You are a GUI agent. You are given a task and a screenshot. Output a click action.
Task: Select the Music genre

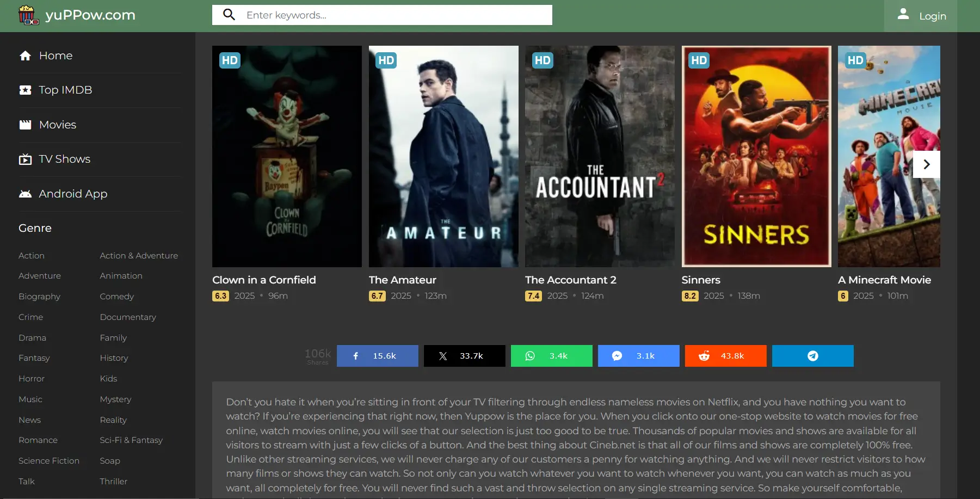pyautogui.click(x=30, y=399)
